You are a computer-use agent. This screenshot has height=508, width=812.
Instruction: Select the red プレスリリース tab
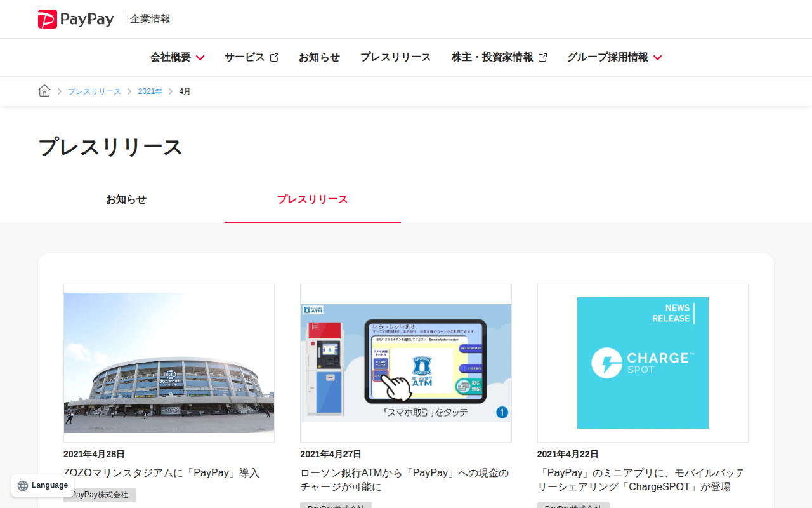[313, 199]
